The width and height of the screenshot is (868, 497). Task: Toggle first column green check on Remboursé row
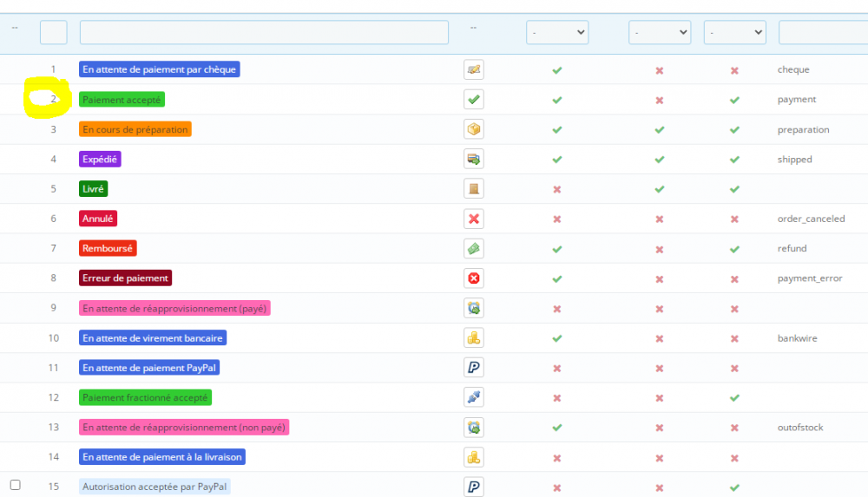tap(557, 249)
